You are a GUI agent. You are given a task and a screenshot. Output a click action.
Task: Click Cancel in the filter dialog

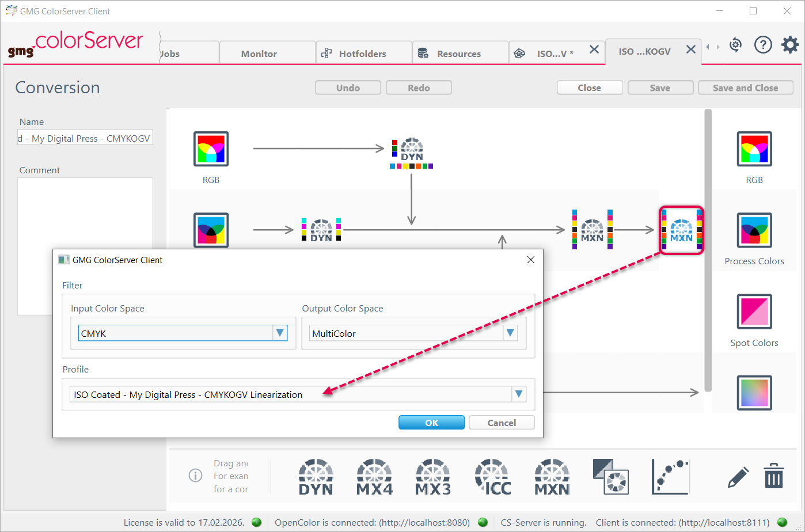pos(502,423)
